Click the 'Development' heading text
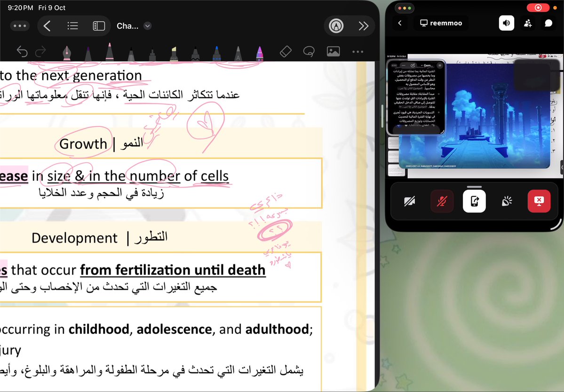The width and height of the screenshot is (564, 392). 74,238
